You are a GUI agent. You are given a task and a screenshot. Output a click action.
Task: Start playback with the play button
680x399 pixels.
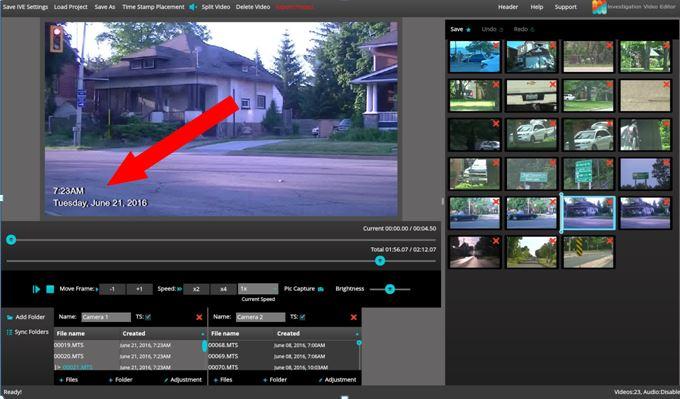36,289
